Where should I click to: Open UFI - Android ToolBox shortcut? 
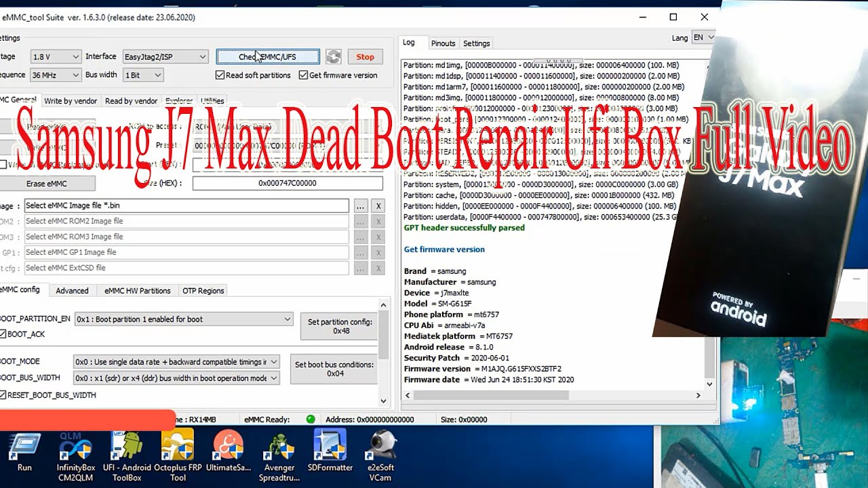tap(127, 456)
